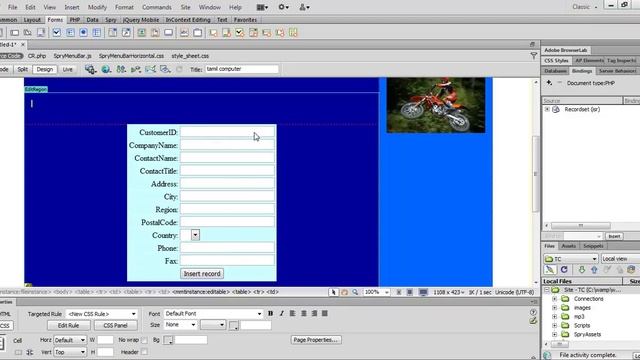Open the filter icon beside related files
This screenshot has height=360, width=640.
pyautogui.click(x=533, y=56)
